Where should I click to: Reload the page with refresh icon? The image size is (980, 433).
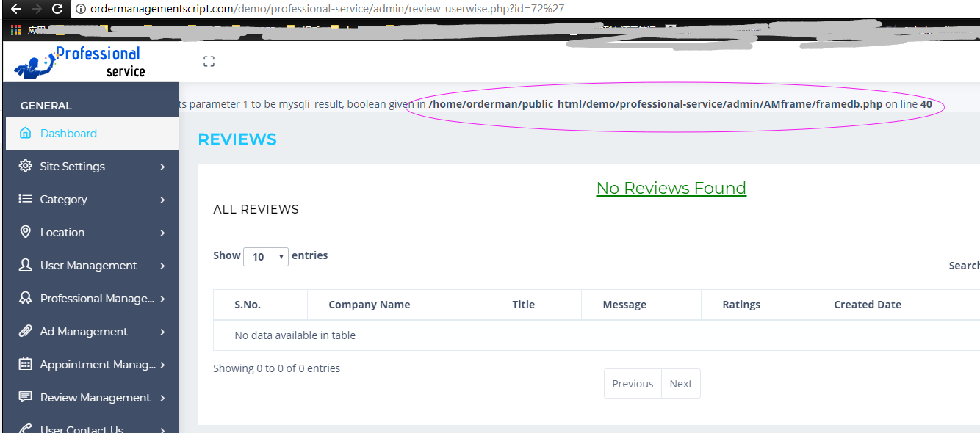pyautogui.click(x=57, y=10)
